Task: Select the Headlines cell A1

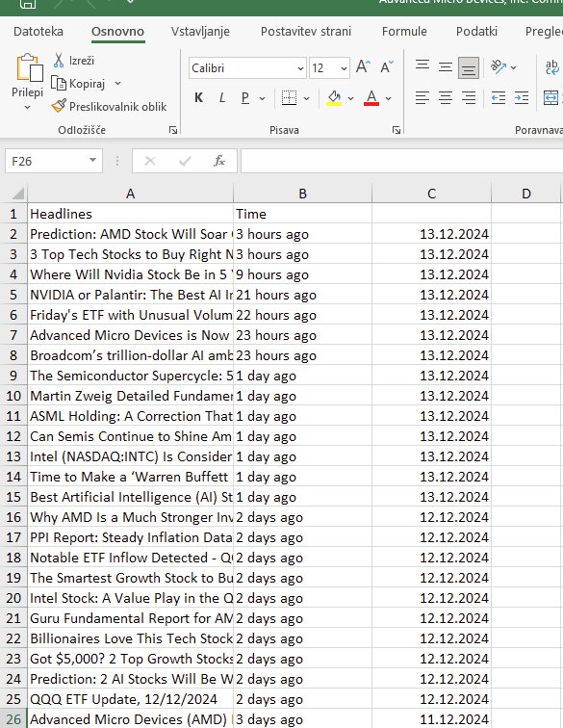Action: click(131, 214)
